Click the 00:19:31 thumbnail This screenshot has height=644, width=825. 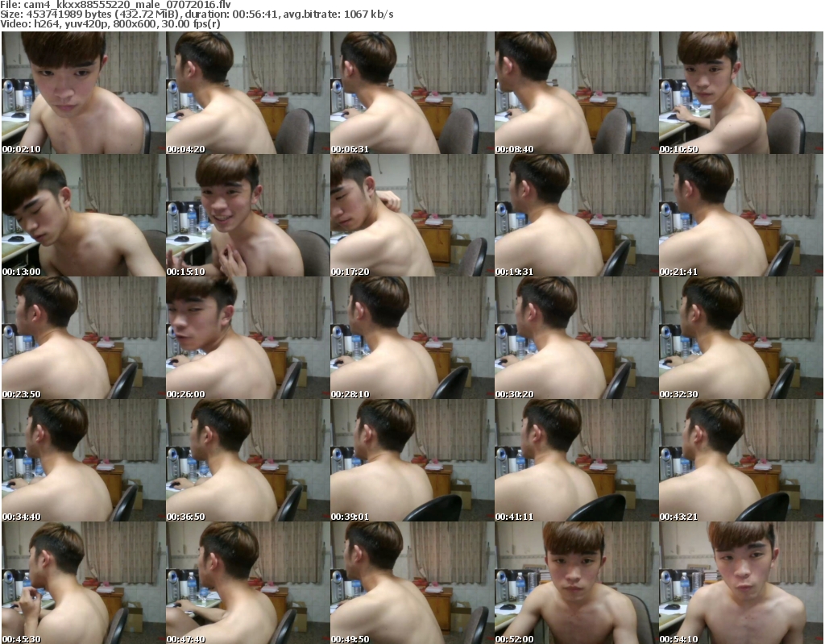pyautogui.click(x=576, y=215)
